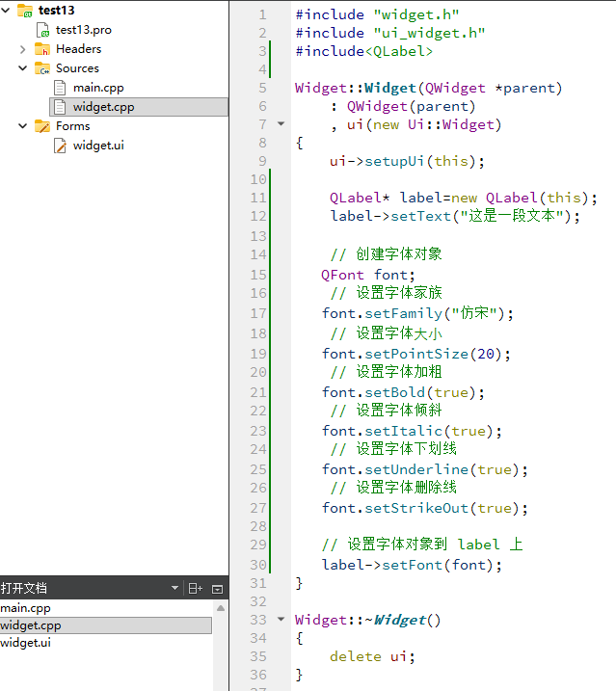616x691 pixels.
Task: Split the open documents panel
Action: (x=195, y=588)
